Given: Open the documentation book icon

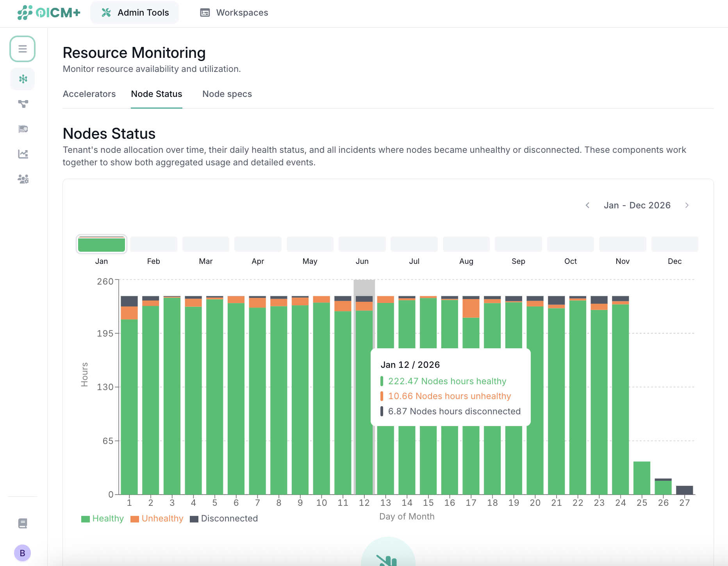Looking at the screenshot, I should tap(22, 523).
